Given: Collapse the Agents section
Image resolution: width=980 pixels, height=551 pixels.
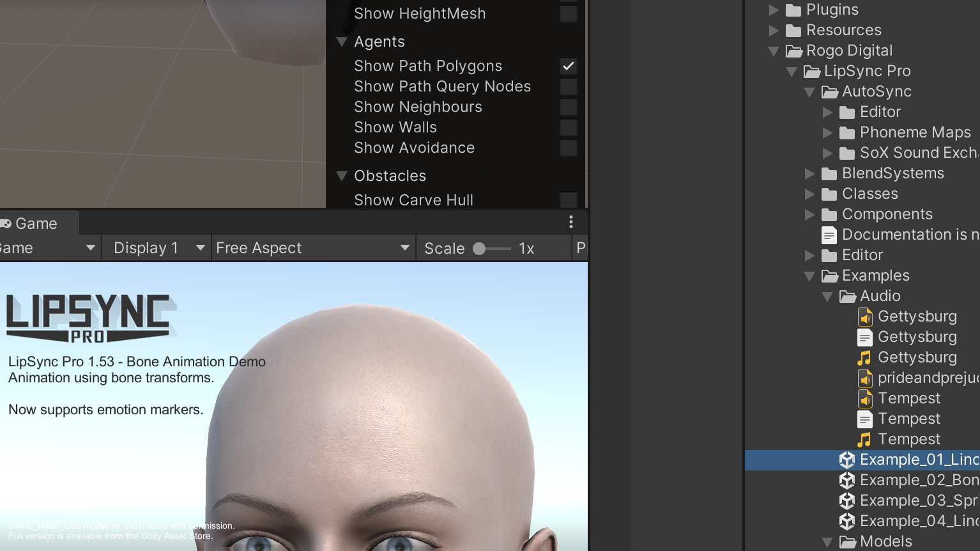Looking at the screenshot, I should [x=342, y=42].
